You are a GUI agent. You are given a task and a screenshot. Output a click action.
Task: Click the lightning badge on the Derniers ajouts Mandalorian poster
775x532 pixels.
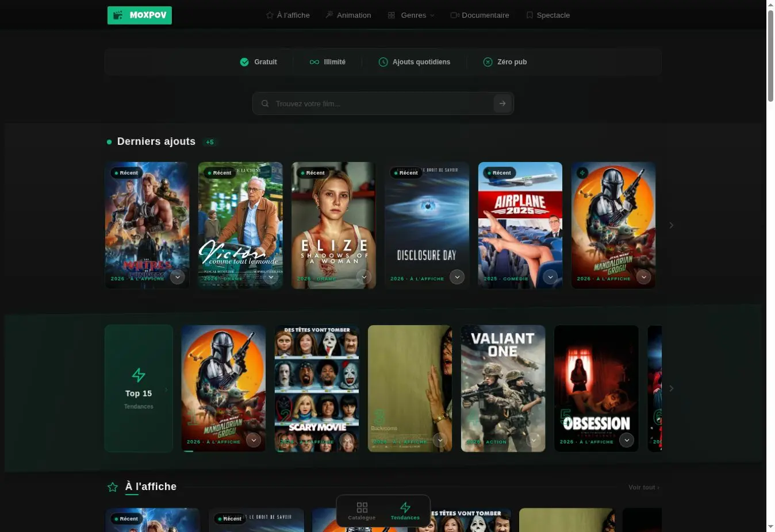[x=582, y=172]
